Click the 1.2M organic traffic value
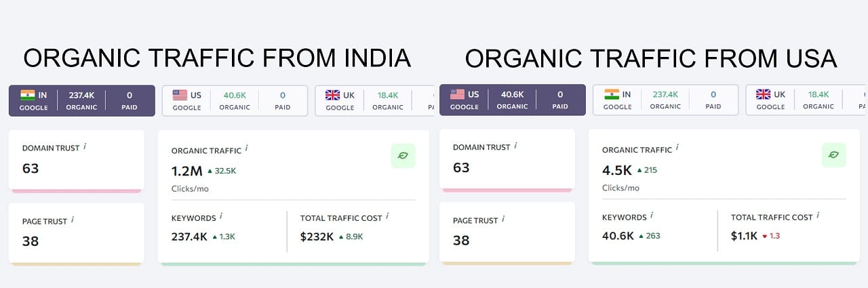 click(187, 171)
